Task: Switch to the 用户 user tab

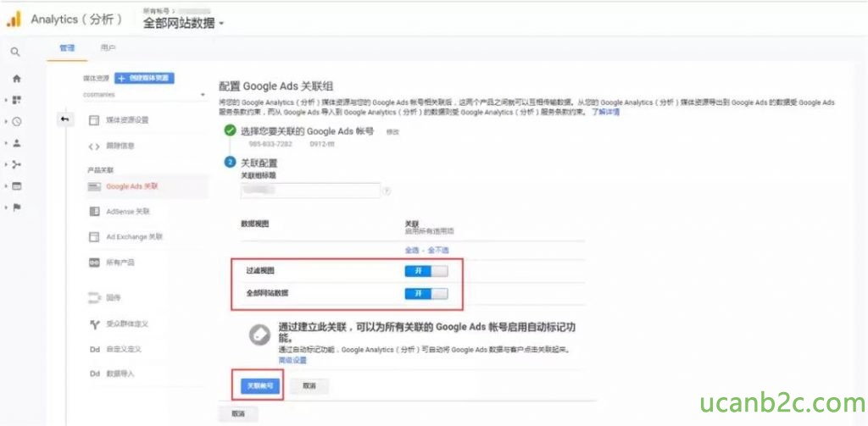Action: pos(108,48)
